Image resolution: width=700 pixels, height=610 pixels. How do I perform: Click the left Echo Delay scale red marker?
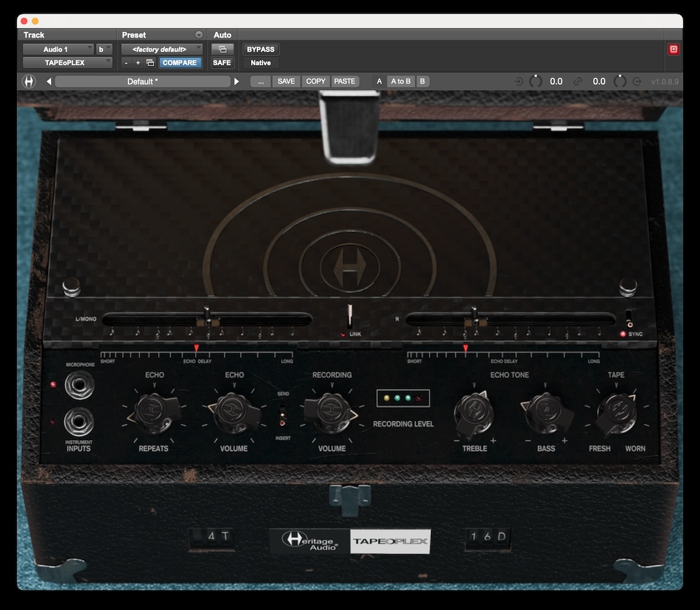[196, 348]
